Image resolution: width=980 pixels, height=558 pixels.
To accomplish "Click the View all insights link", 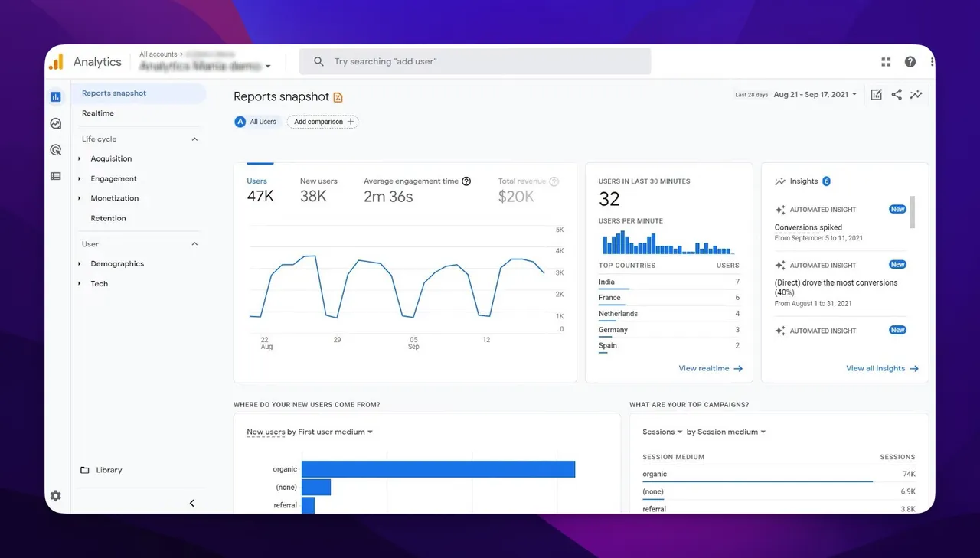I will pyautogui.click(x=882, y=368).
